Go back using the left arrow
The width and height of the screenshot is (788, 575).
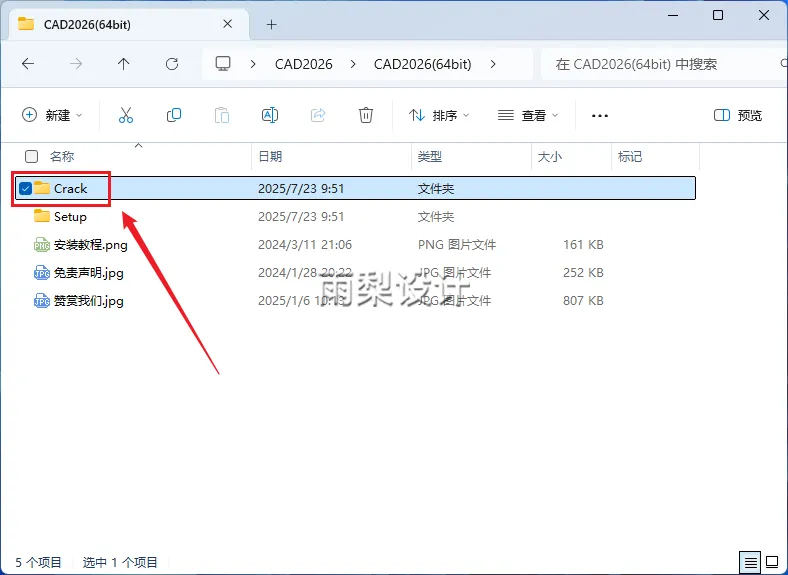(28, 64)
